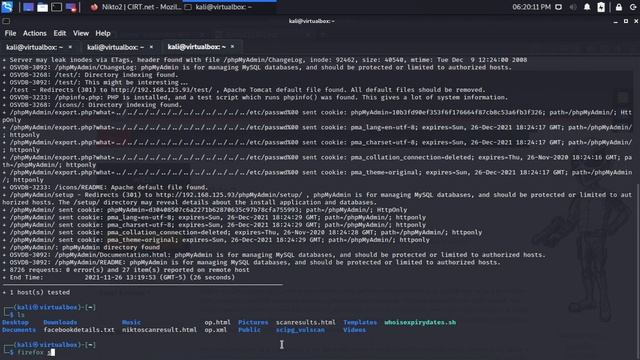Click the 'Server may leak inodes via ETags' line
640x360 pixels.
[x=264, y=60]
